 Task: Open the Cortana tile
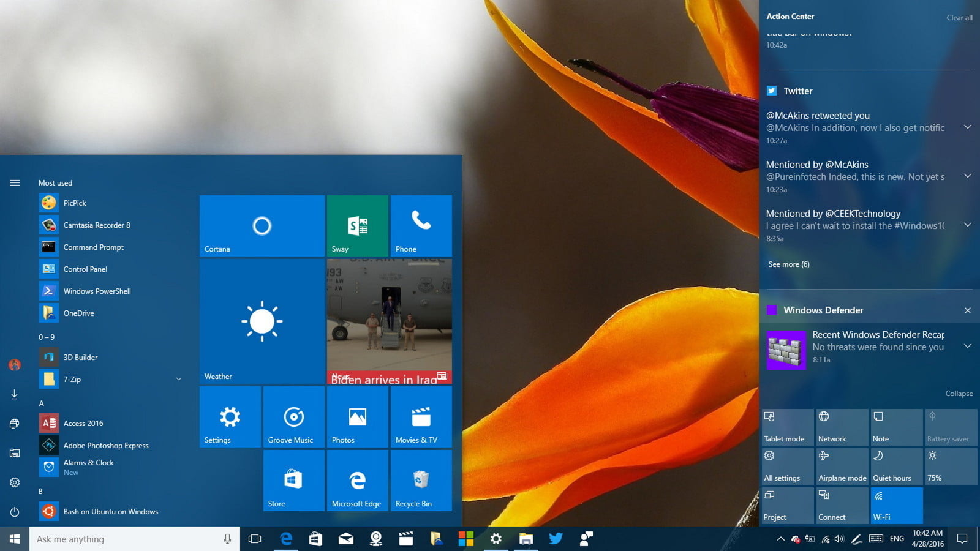262,227
